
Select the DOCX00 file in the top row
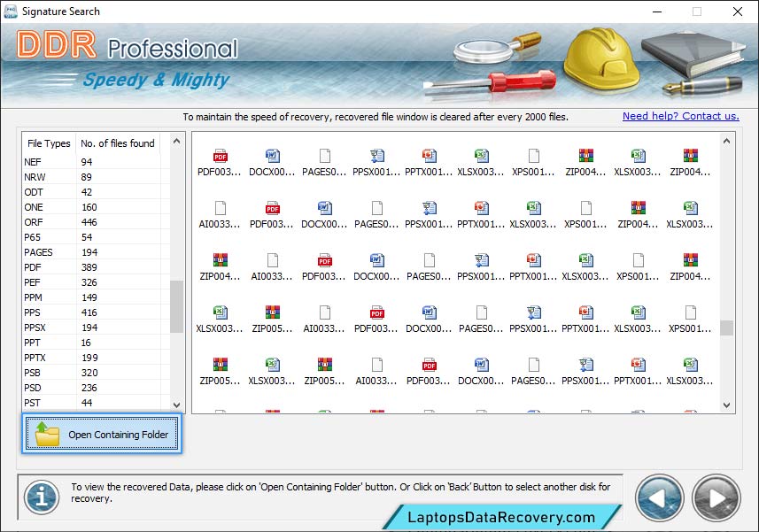pyautogui.click(x=272, y=163)
